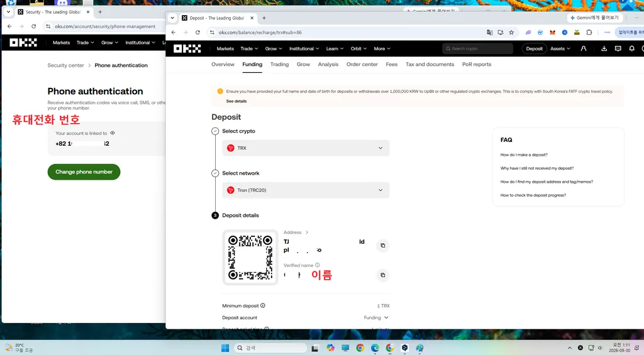
Task: Open the MetaMask fox extension
Action: point(552,33)
